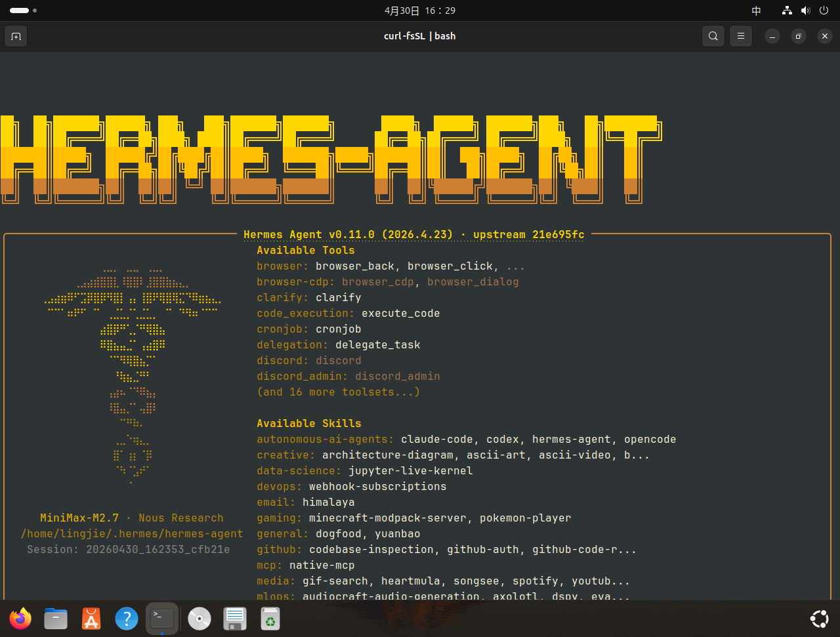The height and width of the screenshot is (637, 840).
Task: Click the 'Hermes Agent v0.11.0 (2026.4.23)' version text
Action: pos(348,234)
